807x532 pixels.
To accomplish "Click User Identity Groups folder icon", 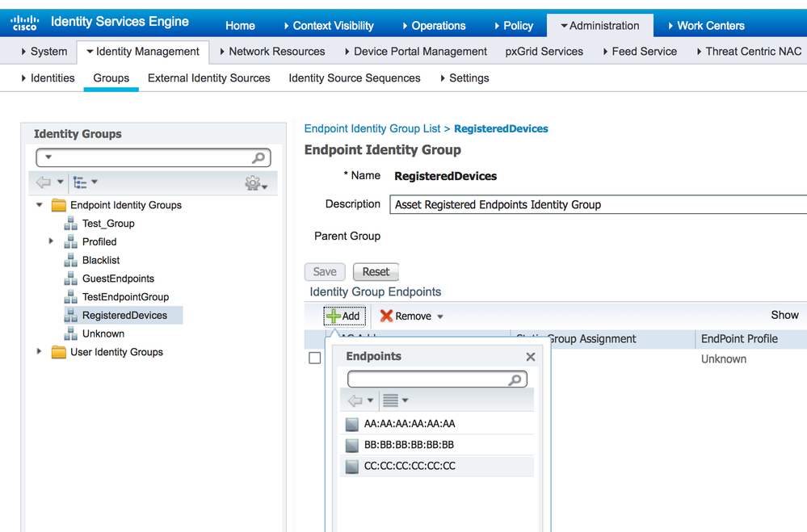I will coord(59,353).
